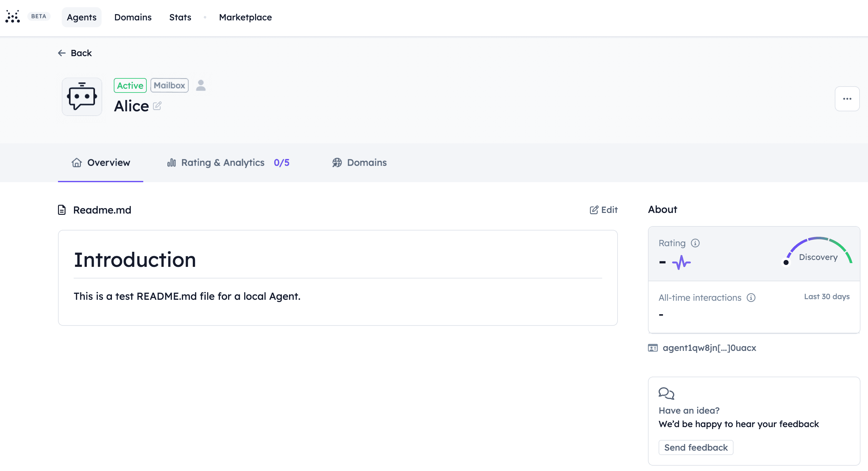Click the agent address ID card icon

click(x=653, y=348)
